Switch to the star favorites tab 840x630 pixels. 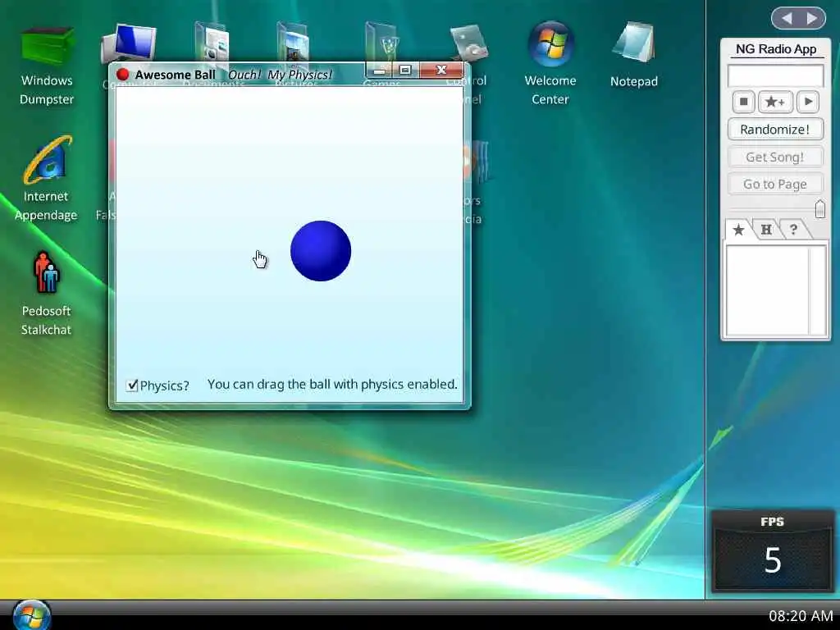738,230
